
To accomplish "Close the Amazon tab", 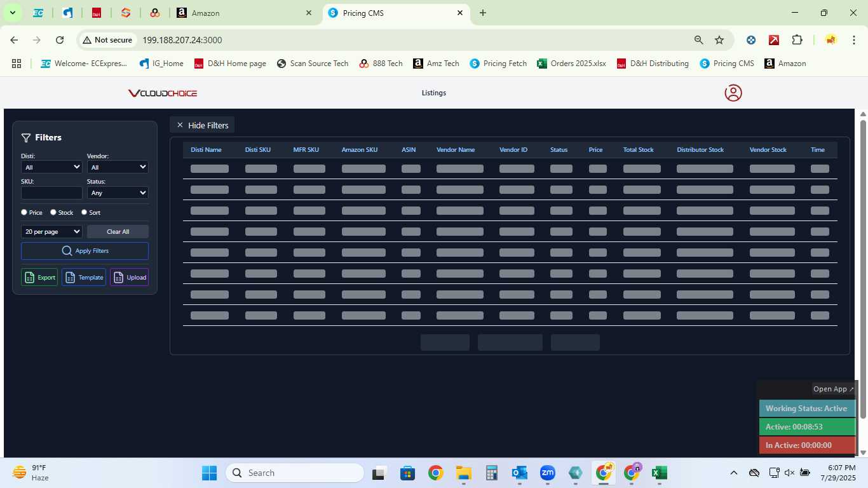I will 309,13.
